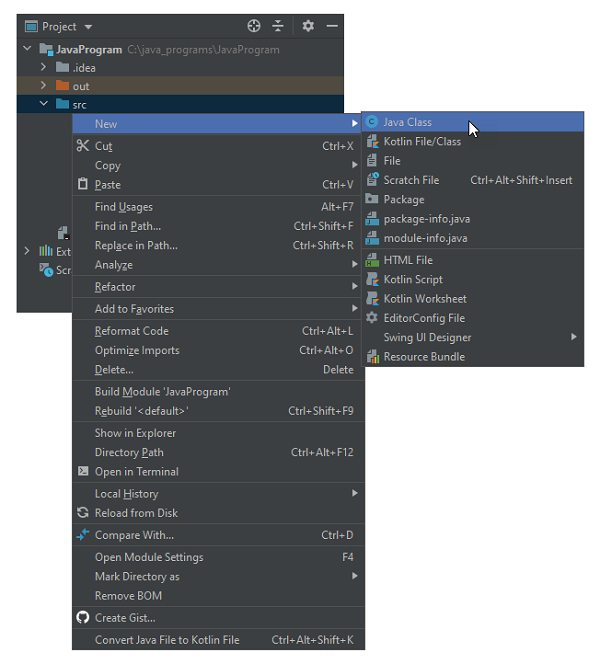Click the Kotlin File/Class icon
The image size is (600, 664).
point(372,142)
